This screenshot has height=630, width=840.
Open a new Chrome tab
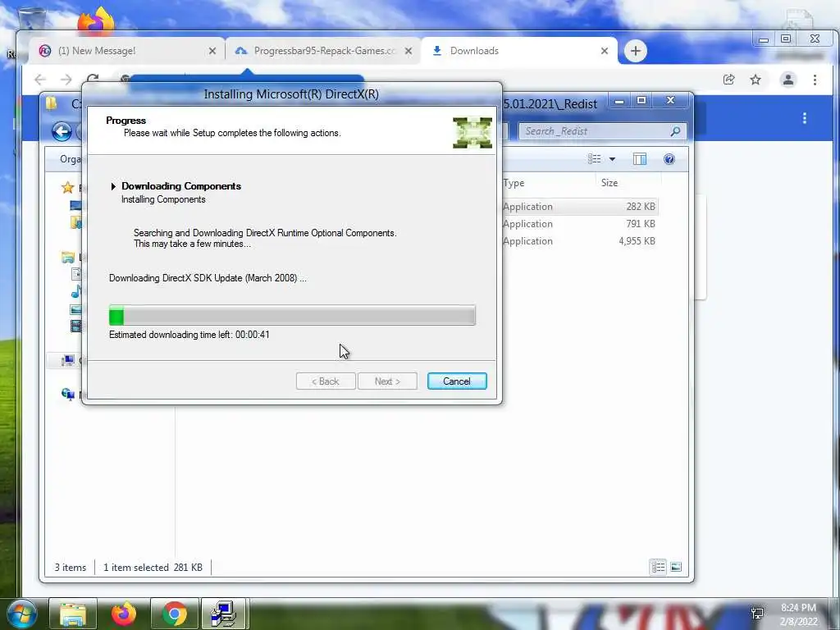[x=636, y=51]
